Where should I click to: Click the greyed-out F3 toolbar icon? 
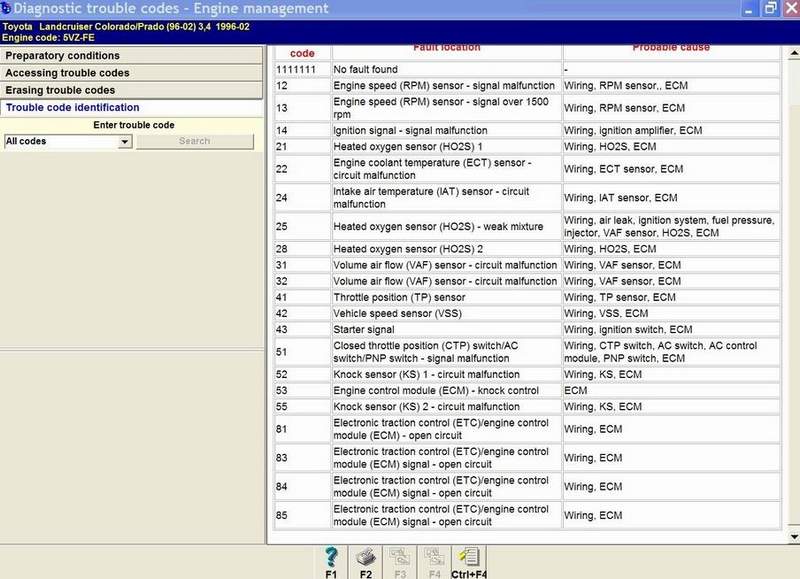pyautogui.click(x=400, y=559)
